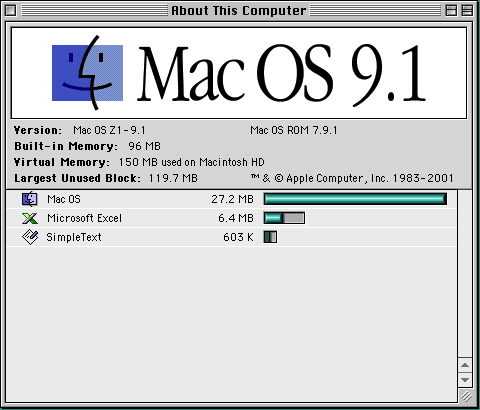Click the "96 MB" built-in memory value
480x410 pixels.
[144, 146]
